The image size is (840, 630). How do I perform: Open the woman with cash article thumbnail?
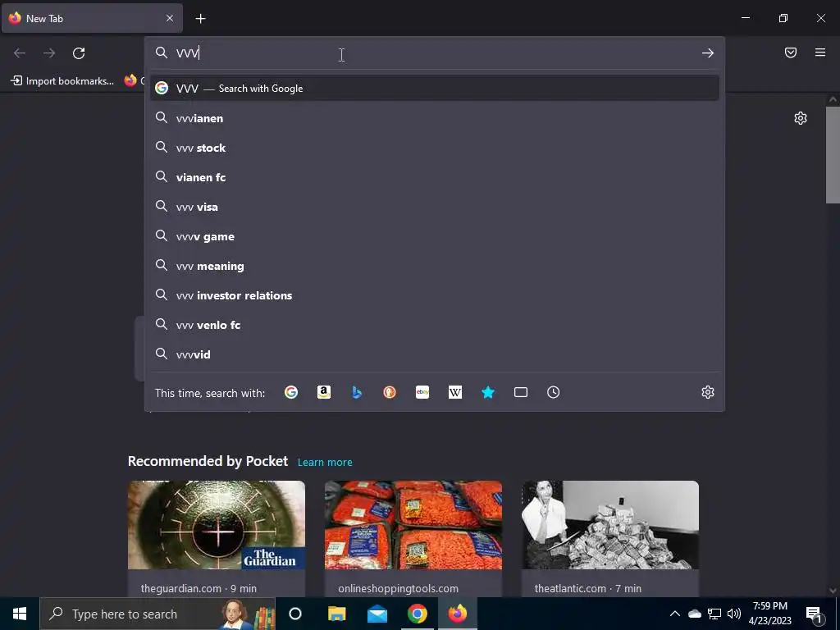tap(610, 525)
